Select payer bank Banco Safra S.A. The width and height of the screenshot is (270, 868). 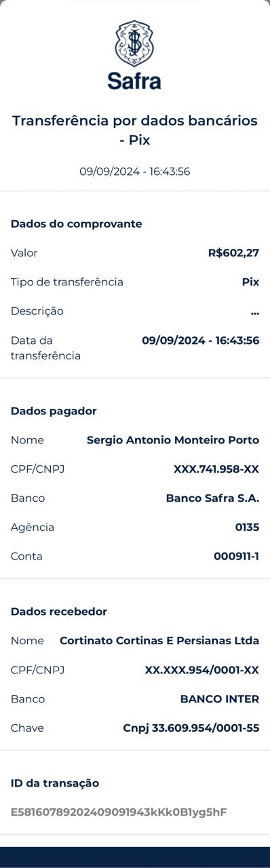(x=212, y=498)
